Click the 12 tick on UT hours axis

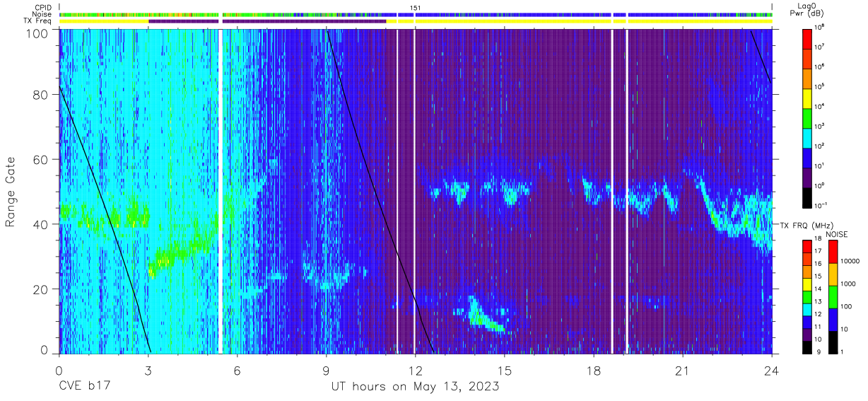(416, 370)
